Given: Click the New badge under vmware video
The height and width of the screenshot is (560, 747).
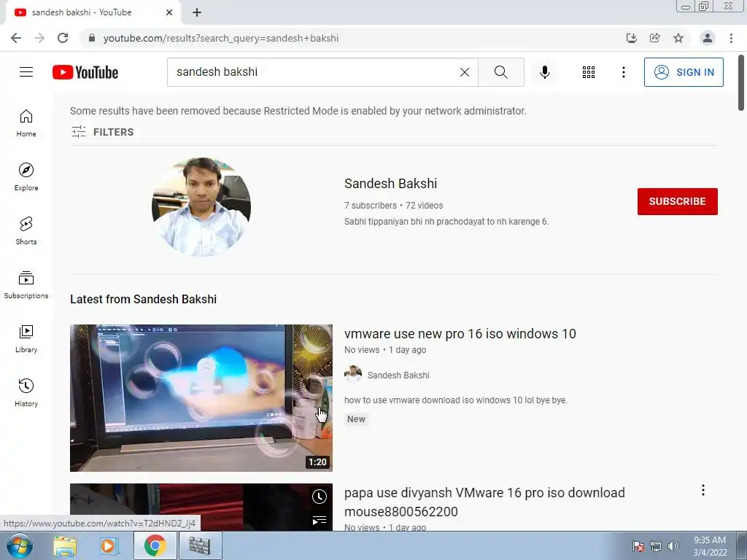Looking at the screenshot, I should point(356,419).
